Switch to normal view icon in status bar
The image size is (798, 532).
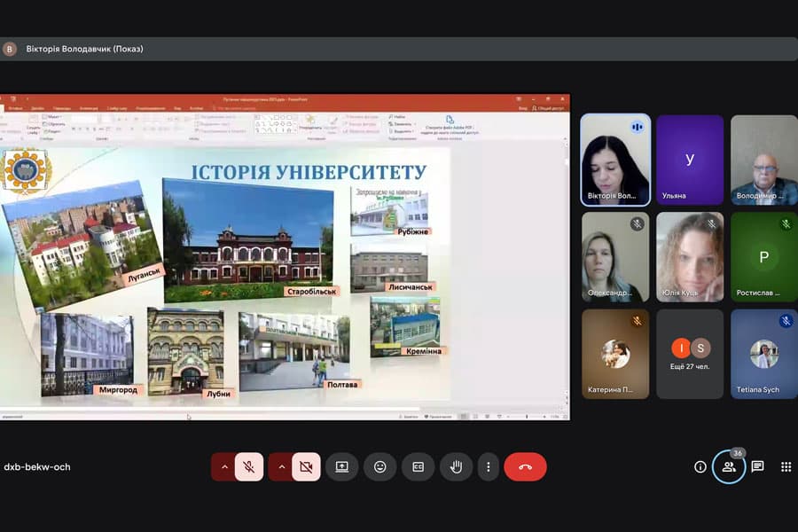[x=464, y=417]
